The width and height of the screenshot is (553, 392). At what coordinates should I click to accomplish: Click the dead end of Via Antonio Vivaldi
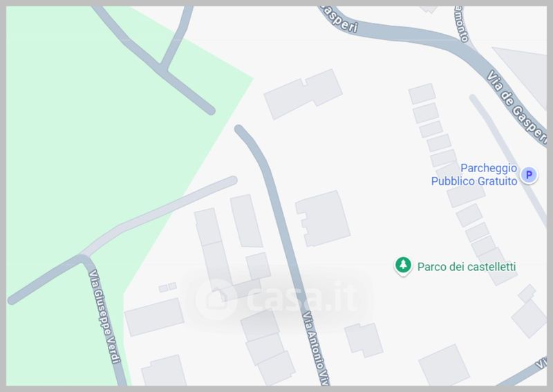pyautogui.click(x=238, y=129)
